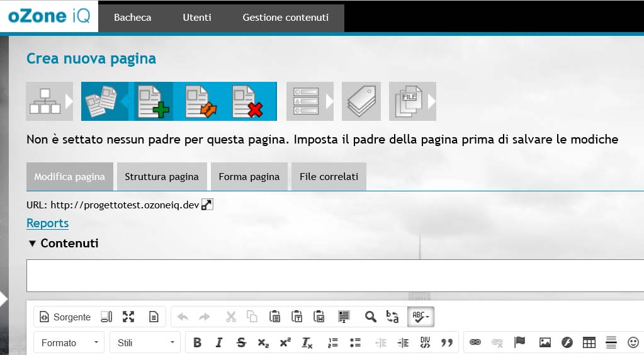Open the Gestione contenuti menu

tap(285, 18)
